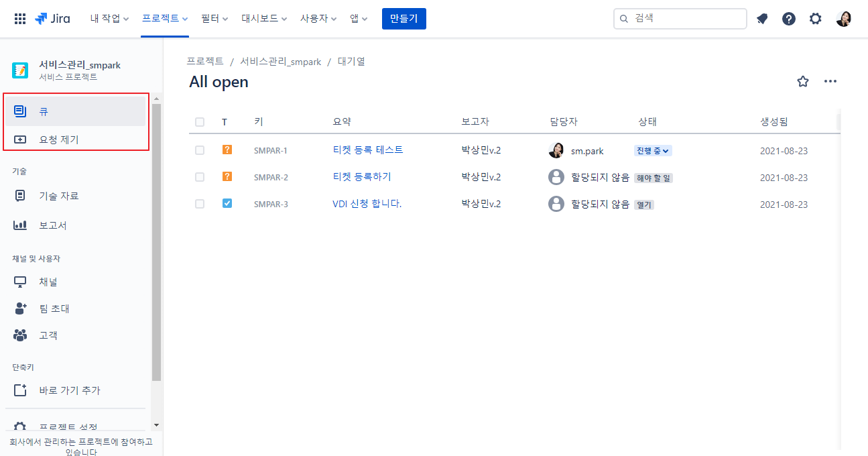Image resolution: width=868 pixels, height=456 pixels.
Task: Open the app switcher grid icon
Action: [20, 19]
